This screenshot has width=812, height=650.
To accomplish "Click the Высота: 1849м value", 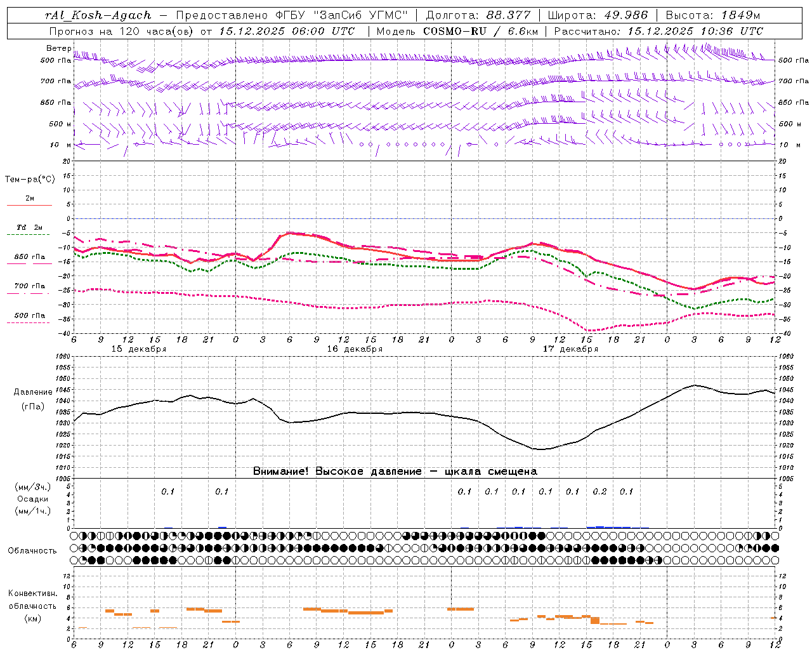I will pos(713,15).
